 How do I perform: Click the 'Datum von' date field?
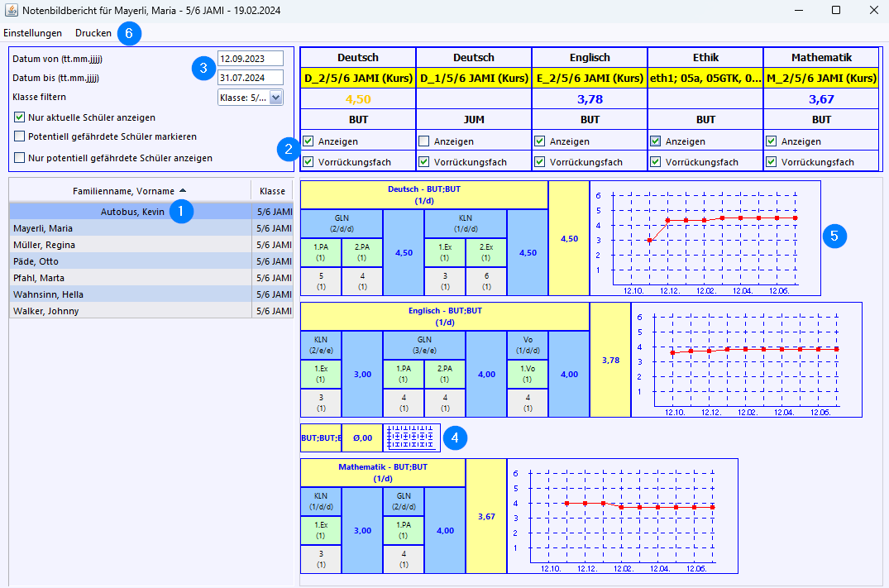pos(250,59)
